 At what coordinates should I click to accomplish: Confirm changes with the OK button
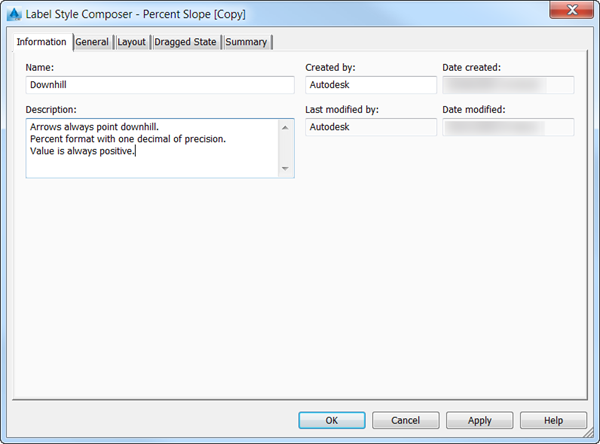332,420
